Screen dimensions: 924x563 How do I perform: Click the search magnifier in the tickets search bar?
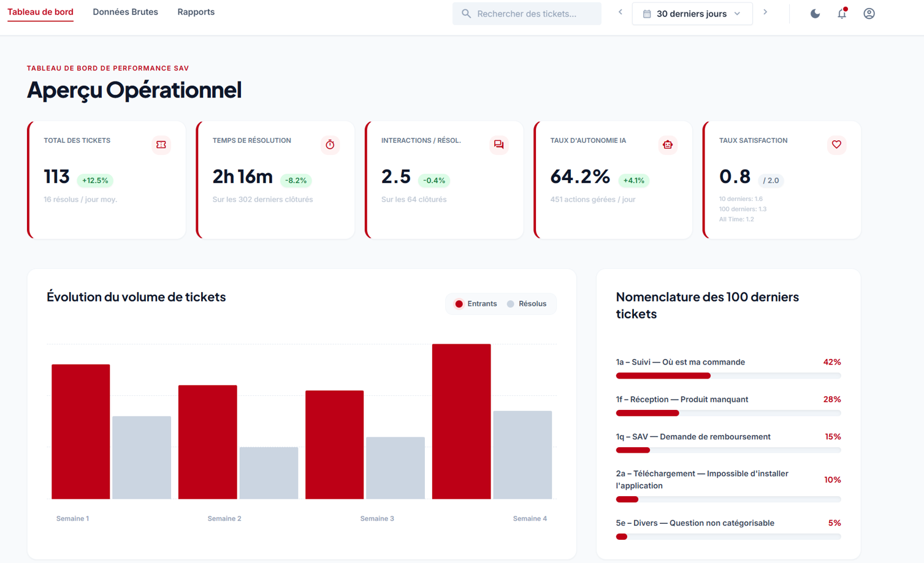466,13
